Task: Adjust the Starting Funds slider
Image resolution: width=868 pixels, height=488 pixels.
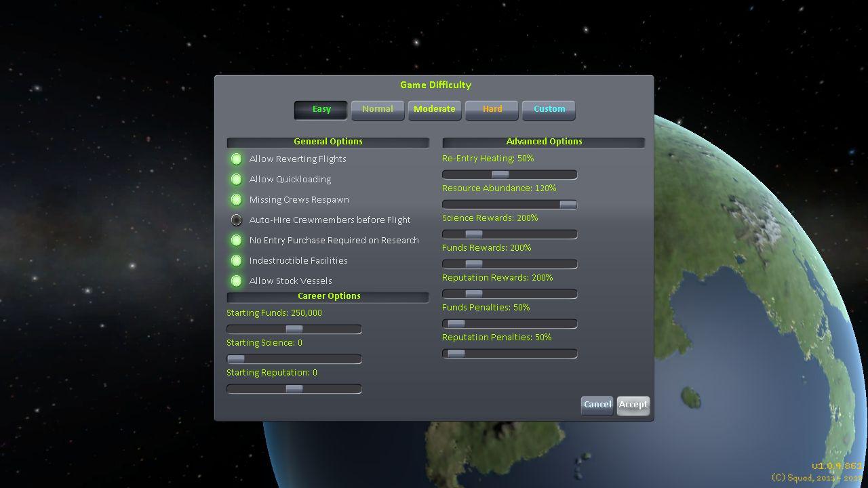Action: pyautogui.click(x=294, y=329)
